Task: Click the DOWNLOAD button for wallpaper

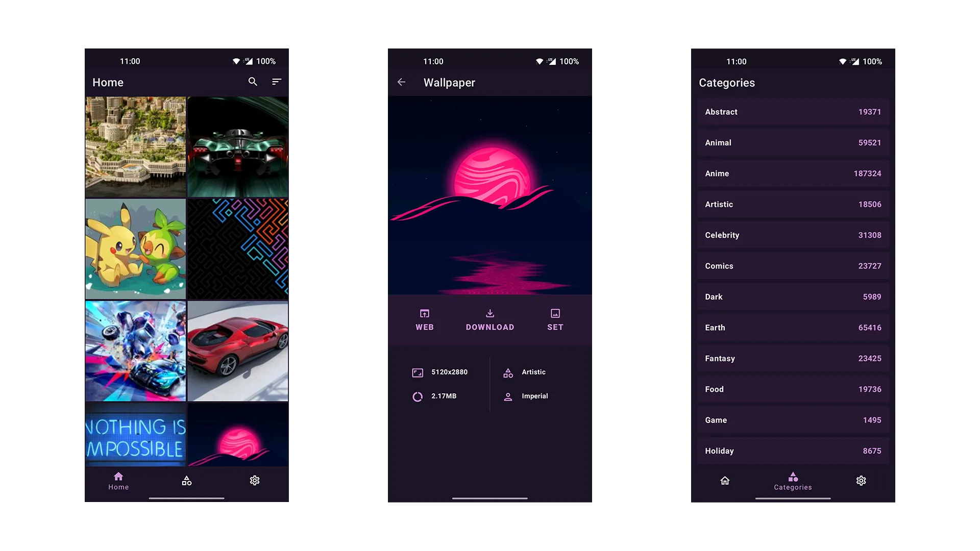Action: coord(490,319)
